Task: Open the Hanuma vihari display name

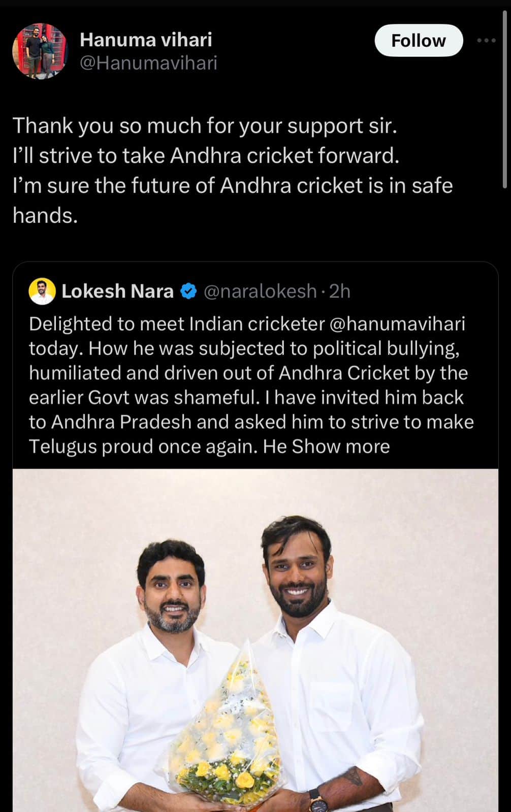Action: pos(146,40)
